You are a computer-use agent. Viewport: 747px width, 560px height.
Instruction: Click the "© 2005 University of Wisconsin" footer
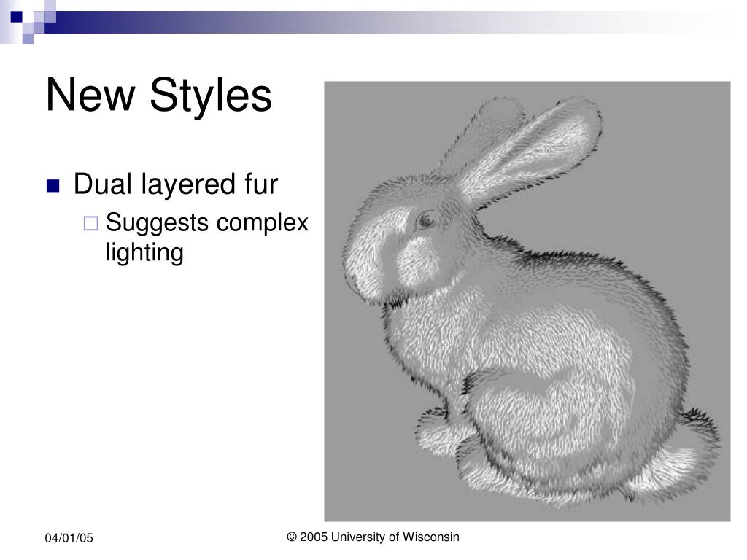click(x=373, y=537)
